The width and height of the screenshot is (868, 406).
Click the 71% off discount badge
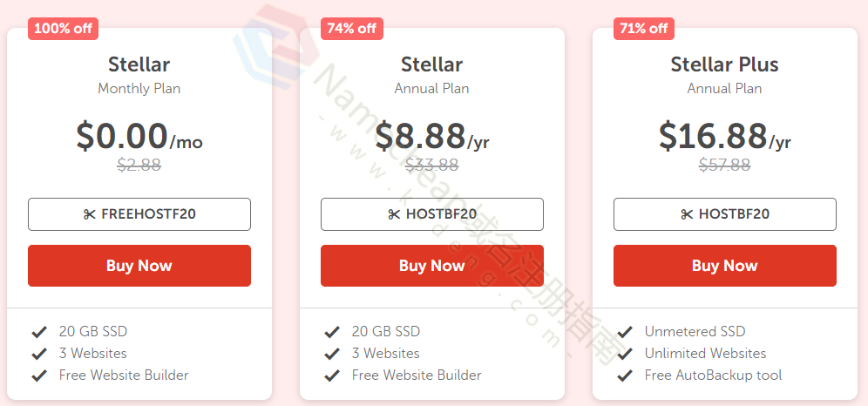point(644,29)
